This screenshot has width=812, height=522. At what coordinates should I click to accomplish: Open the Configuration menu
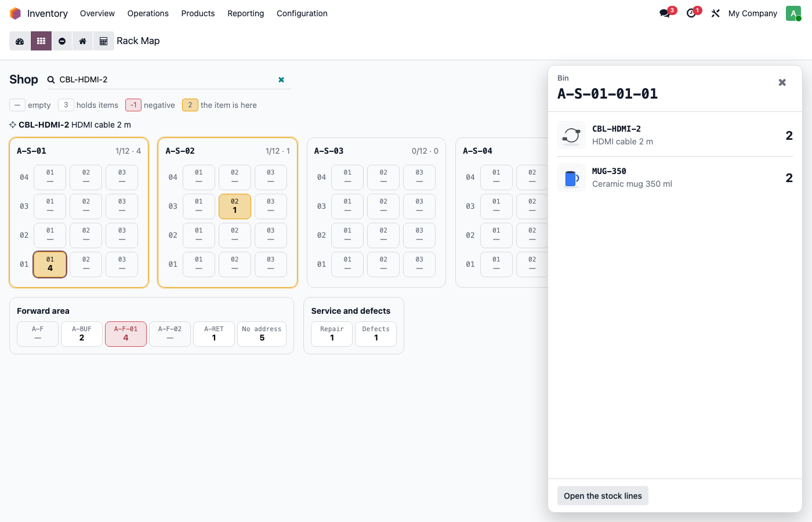coord(302,13)
